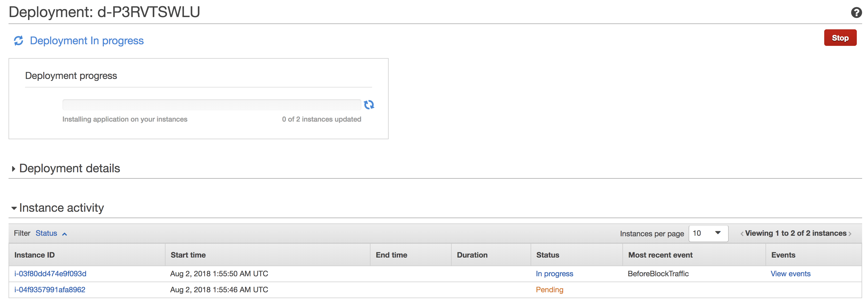Click the help question mark icon
This screenshot has height=304, width=868.
(856, 13)
